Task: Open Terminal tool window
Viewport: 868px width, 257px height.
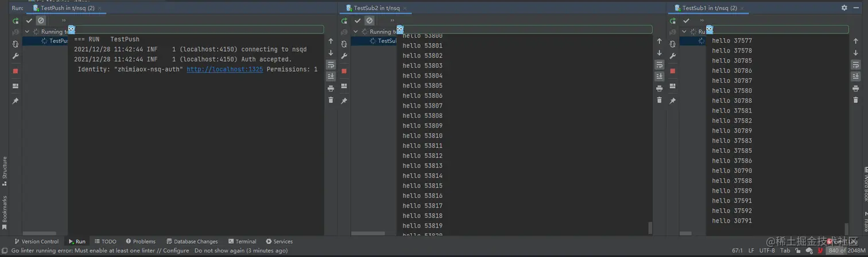Action: coord(242,241)
